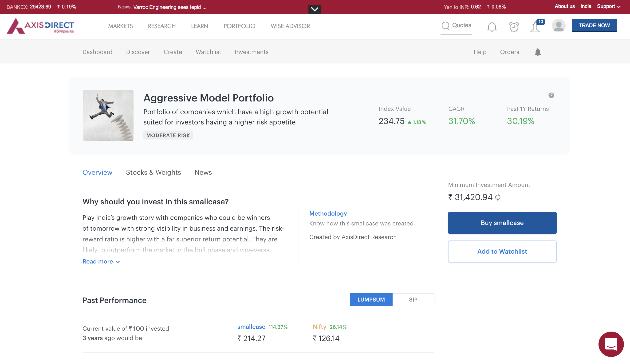
Task: Open the chat support bubble
Action: (611, 344)
